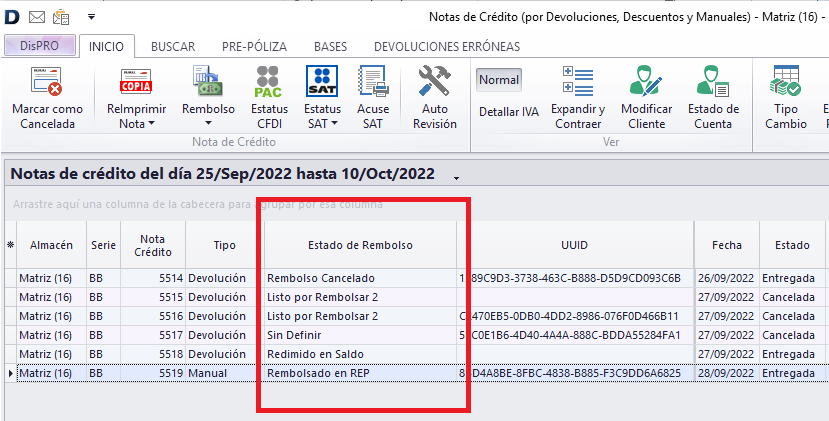Screen dimensions: 829x421
Task: Click the Estatus SAT icon
Action: coord(322,81)
